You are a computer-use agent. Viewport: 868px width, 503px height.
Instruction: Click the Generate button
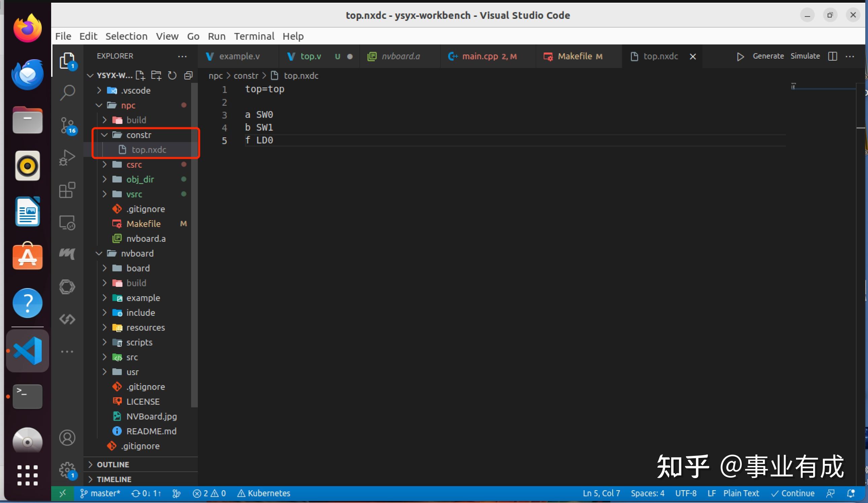point(768,56)
